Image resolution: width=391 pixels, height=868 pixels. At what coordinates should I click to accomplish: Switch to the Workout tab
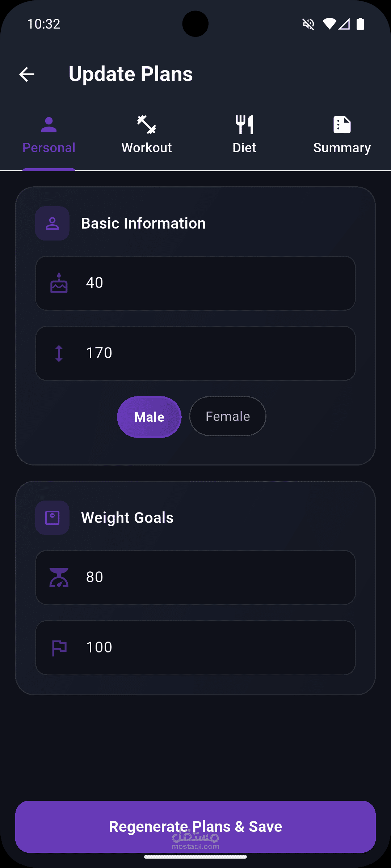click(147, 135)
